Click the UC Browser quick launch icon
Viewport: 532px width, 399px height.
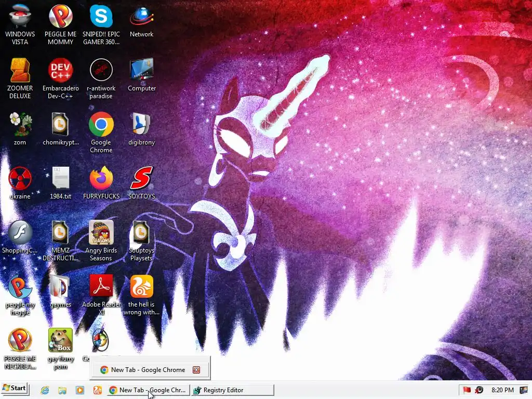pos(97,390)
